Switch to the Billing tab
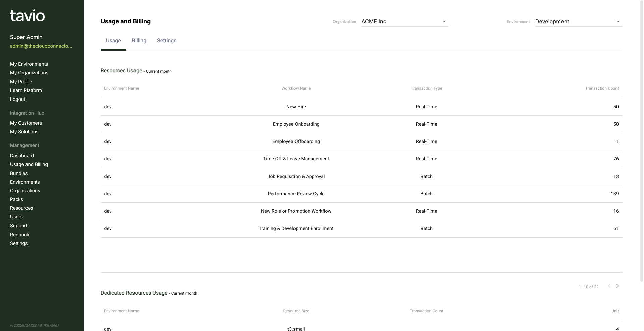Viewport: 644px width, 331px height. [x=139, y=40]
